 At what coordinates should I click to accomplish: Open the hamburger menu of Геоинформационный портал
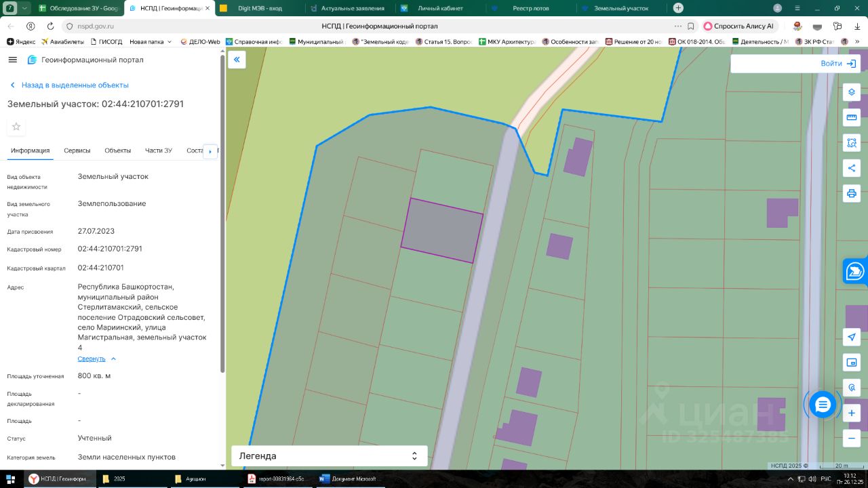[12, 60]
